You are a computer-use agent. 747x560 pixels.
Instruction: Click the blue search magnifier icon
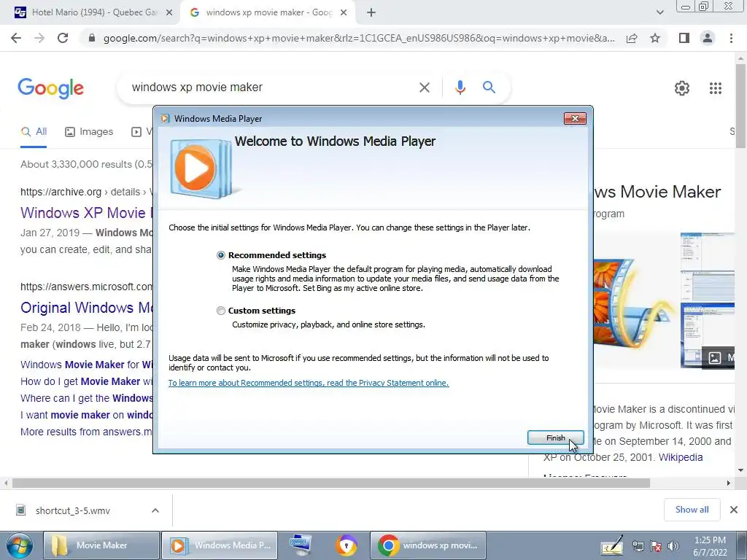pyautogui.click(x=489, y=87)
